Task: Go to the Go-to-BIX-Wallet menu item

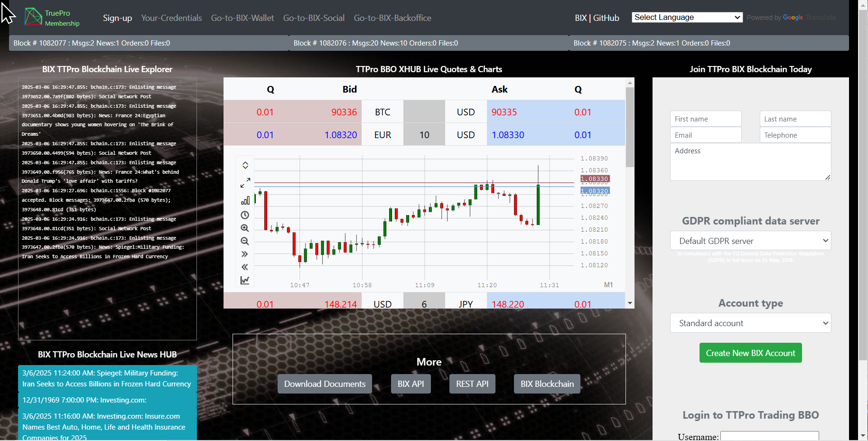Action: (243, 18)
